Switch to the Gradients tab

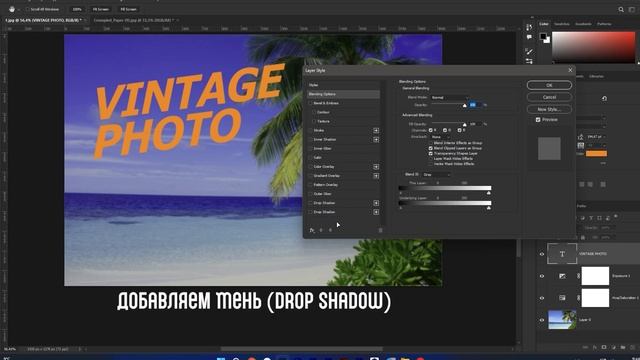[x=583, y=24]
